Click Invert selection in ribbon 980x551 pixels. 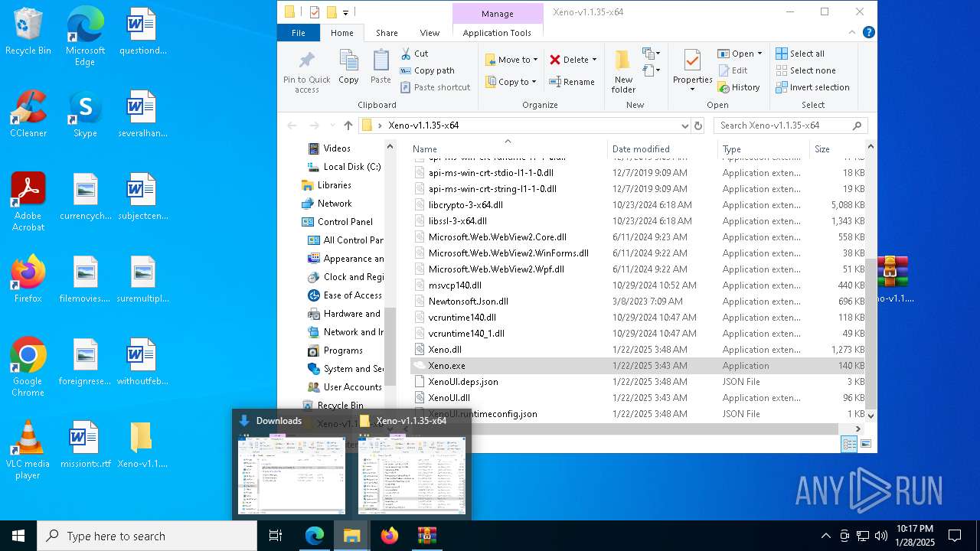click(812, 87)
